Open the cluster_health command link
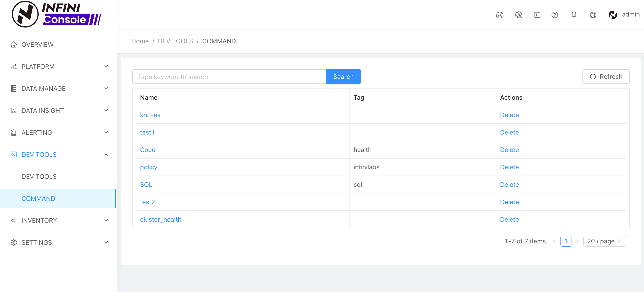 pos(160,219)
